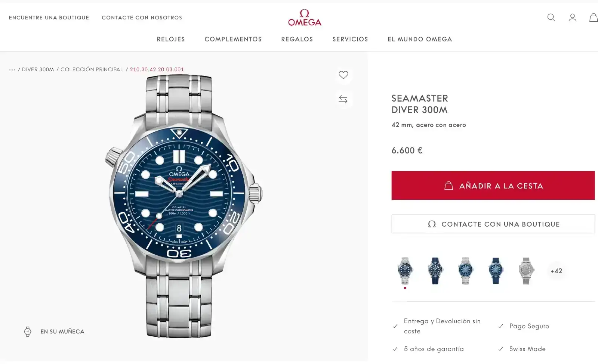Select the grey dial watch variant thumbnail
This screenshot has height=364, width=598.
pyautogui.click(x=526, y=271)
